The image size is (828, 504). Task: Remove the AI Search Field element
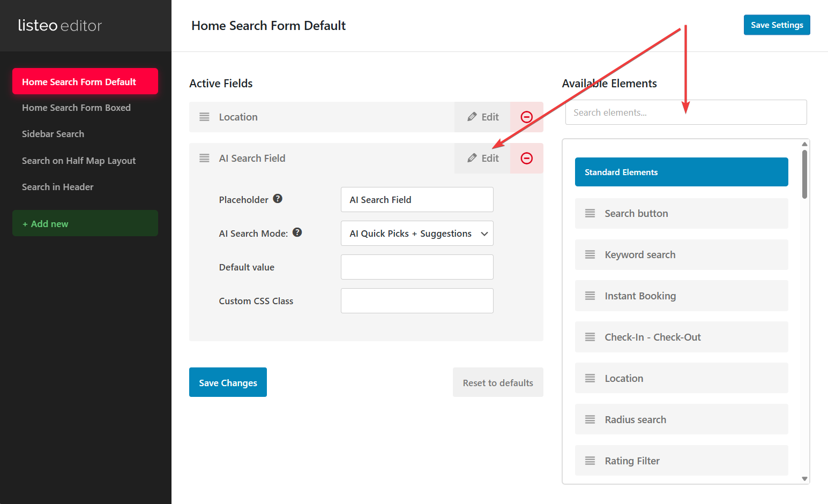[526, 159]
